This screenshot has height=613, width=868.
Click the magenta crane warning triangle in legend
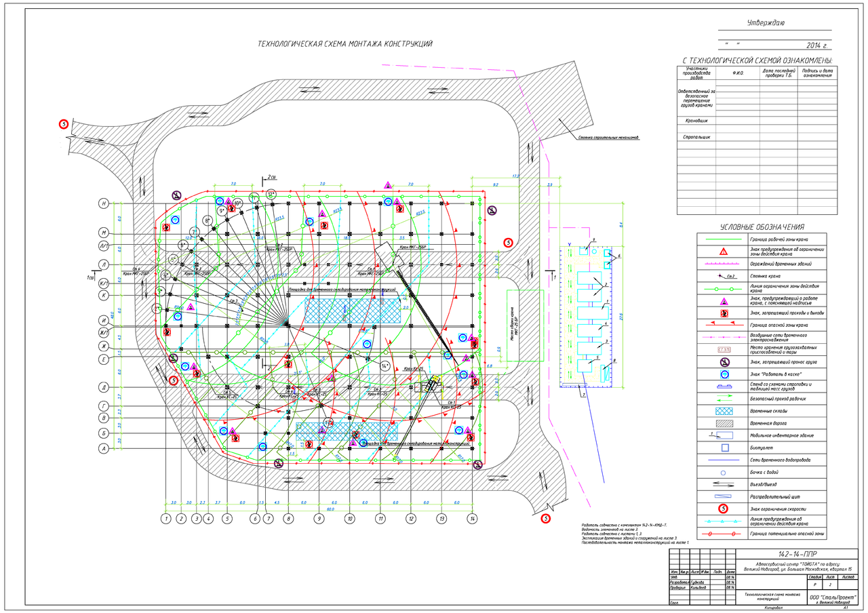coord(723,301)
